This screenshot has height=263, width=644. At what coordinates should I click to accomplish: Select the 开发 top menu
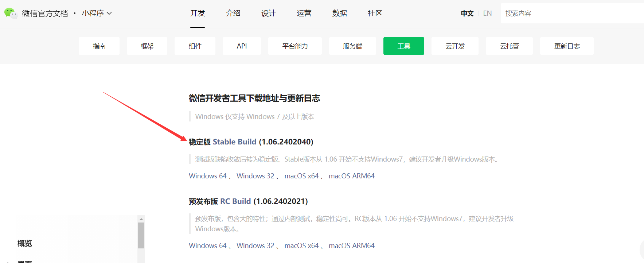tap(198, 13)
